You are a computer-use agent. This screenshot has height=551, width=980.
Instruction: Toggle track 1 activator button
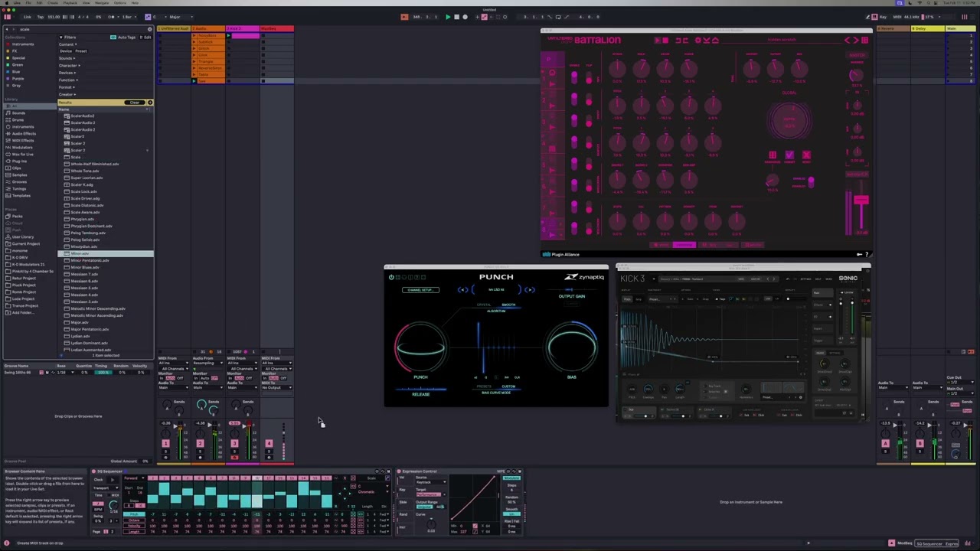point(165,444)
